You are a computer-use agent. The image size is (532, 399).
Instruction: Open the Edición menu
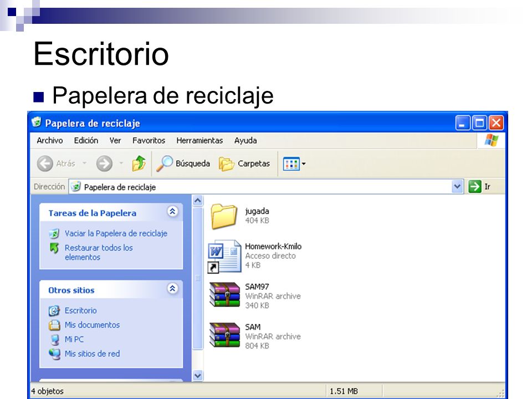[86, 140]
